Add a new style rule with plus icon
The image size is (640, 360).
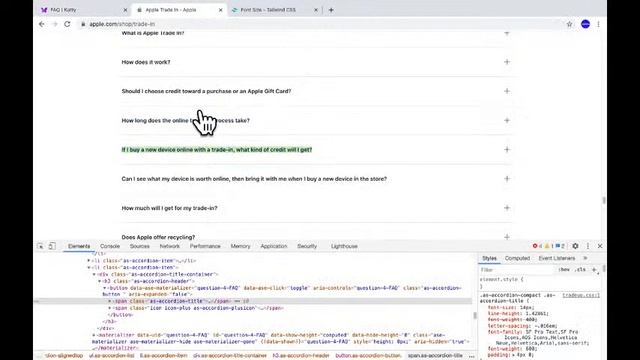594,270
